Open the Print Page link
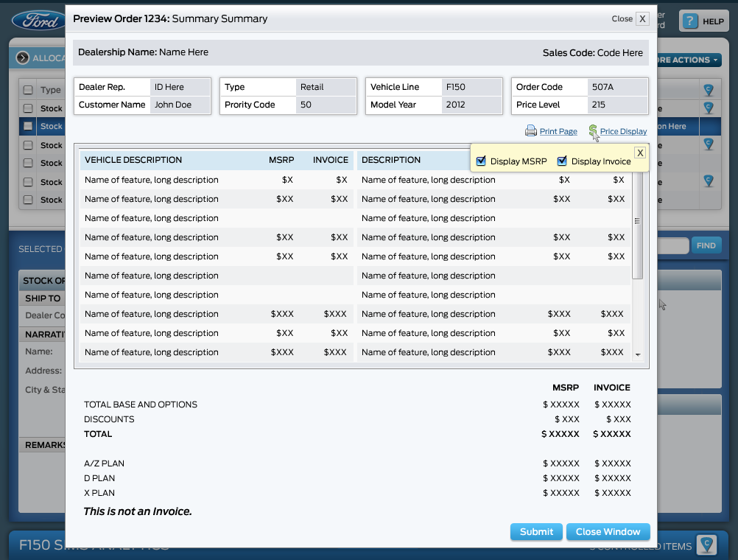 pyautogui.click(x=558, y=131)
